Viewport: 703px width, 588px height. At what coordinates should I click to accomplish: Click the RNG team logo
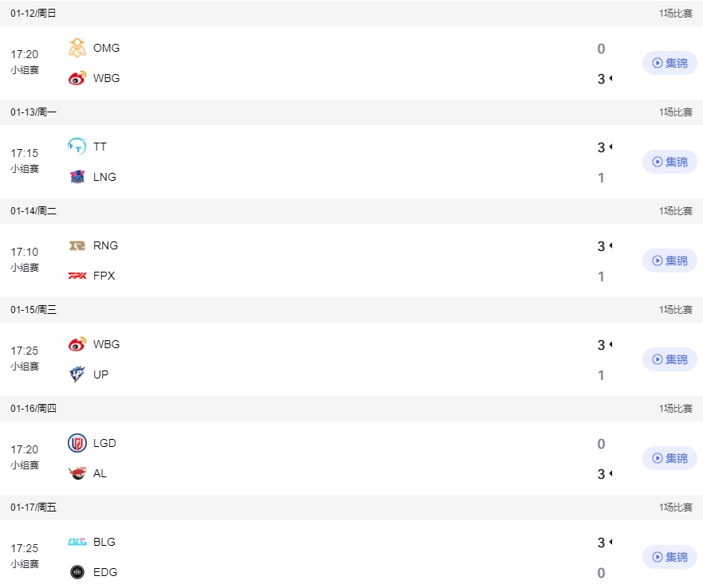click(77, 245)
